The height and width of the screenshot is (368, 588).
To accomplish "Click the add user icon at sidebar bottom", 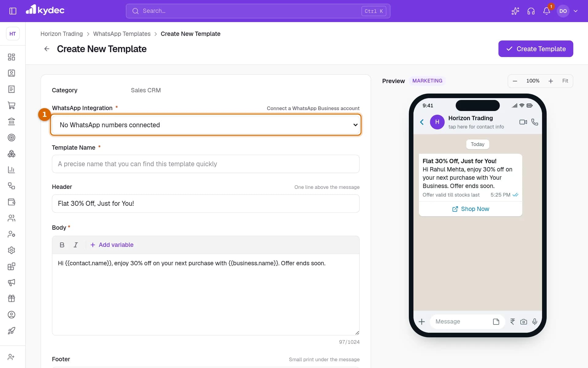I will (x=11, y=357).
